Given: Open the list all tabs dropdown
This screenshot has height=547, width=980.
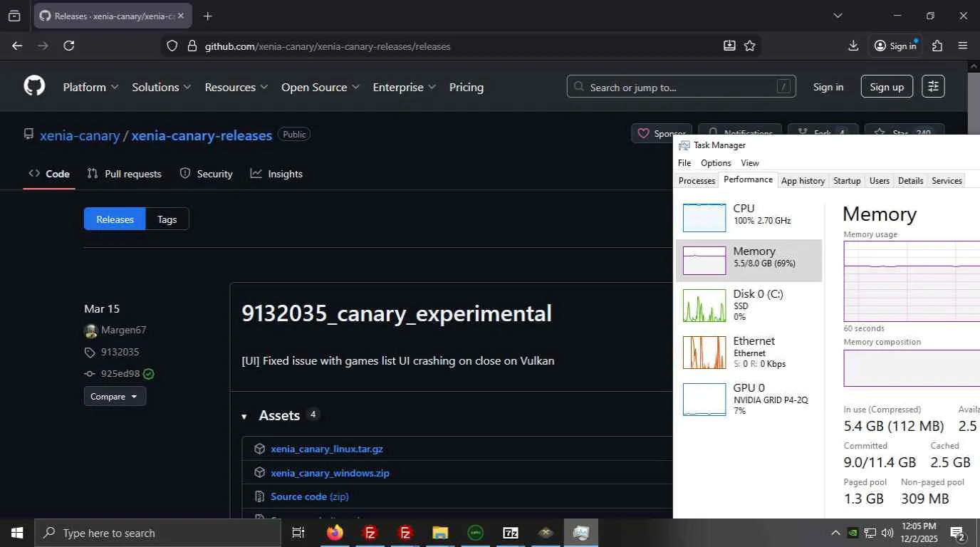Looking at the screenshot, I should 838,16.
